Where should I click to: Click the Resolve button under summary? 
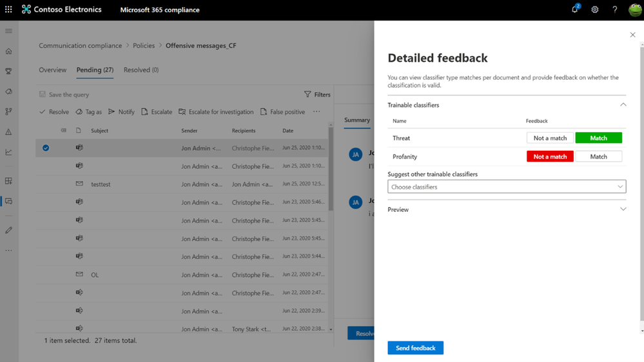pos(361,333)
